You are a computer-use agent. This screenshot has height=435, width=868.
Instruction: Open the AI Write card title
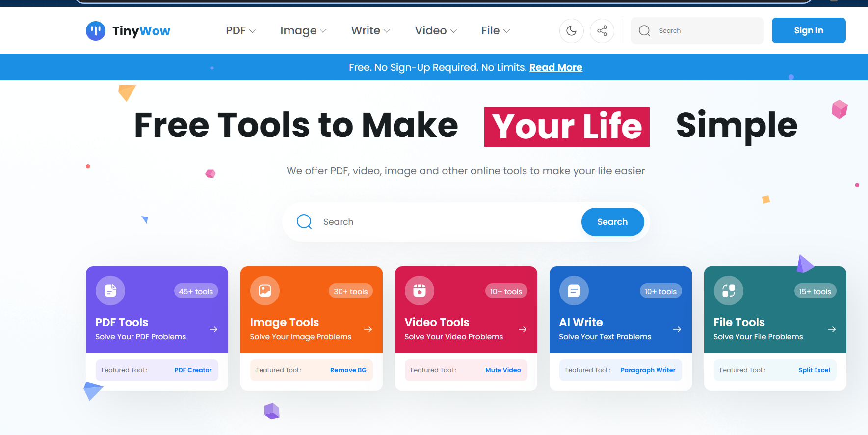click(x=581, y=322)
